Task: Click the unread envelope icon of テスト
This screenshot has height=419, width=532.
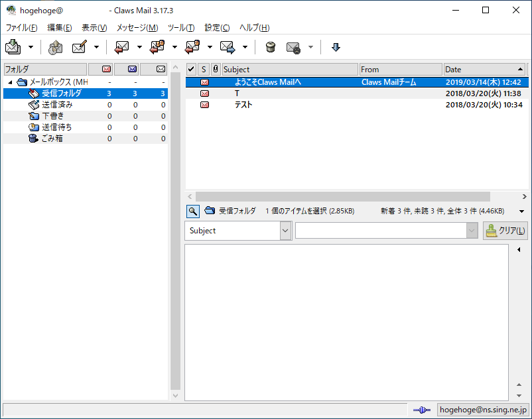Action: click(204, 105)
